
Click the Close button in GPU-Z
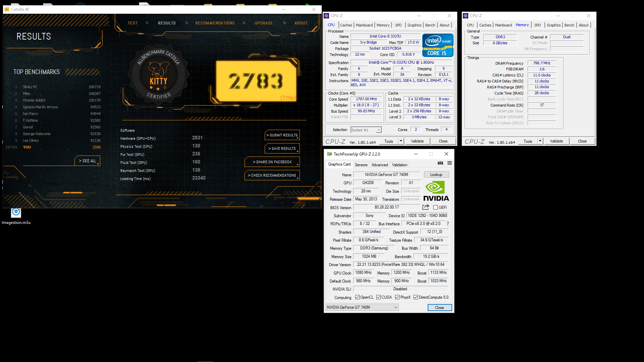[x=439, y=307]
